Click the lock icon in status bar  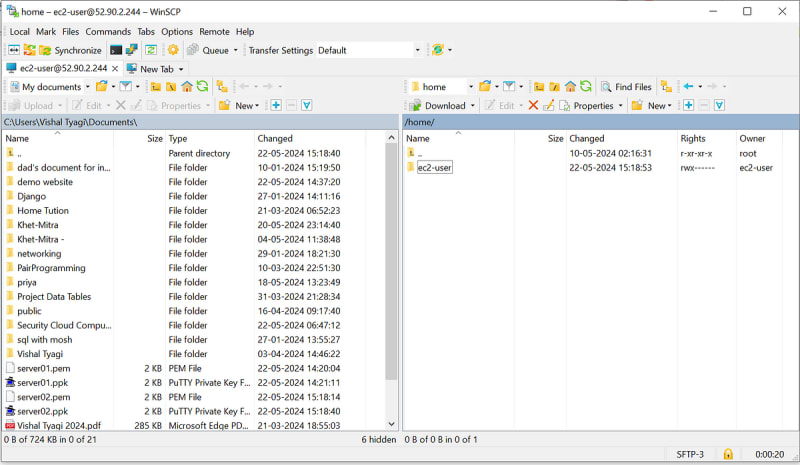pyautogui.click(x=728, y=455)
